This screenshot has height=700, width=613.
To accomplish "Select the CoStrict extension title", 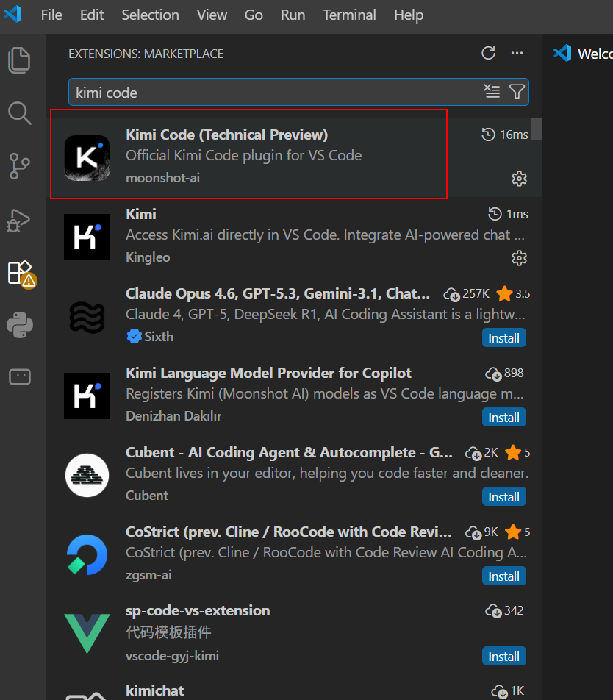I will pos(289,532).
